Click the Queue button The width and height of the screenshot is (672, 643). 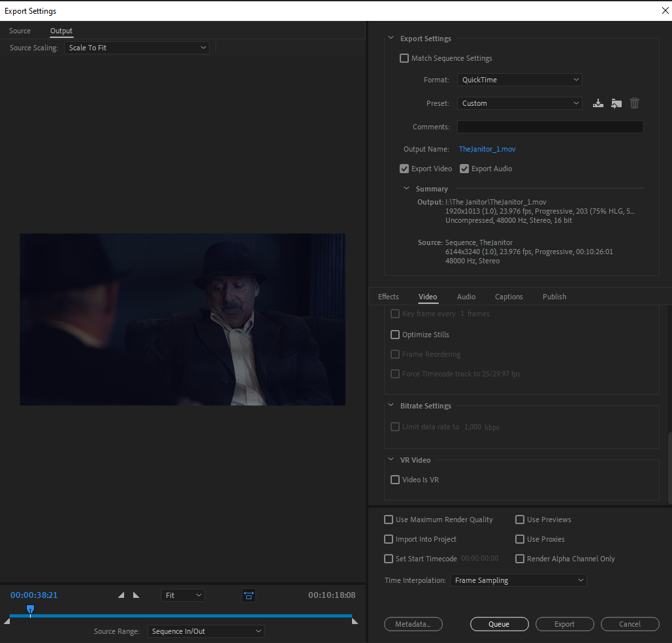pos(499,623)
